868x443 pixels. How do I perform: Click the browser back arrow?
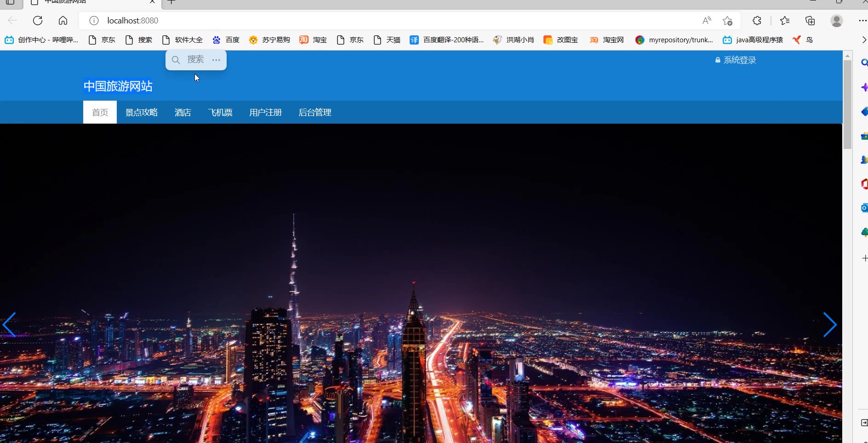[12, 21]
